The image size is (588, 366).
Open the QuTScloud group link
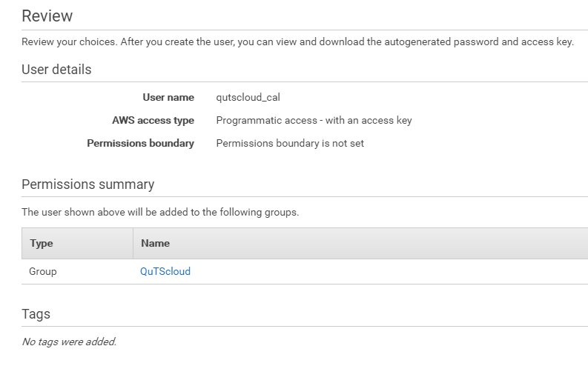165,271
